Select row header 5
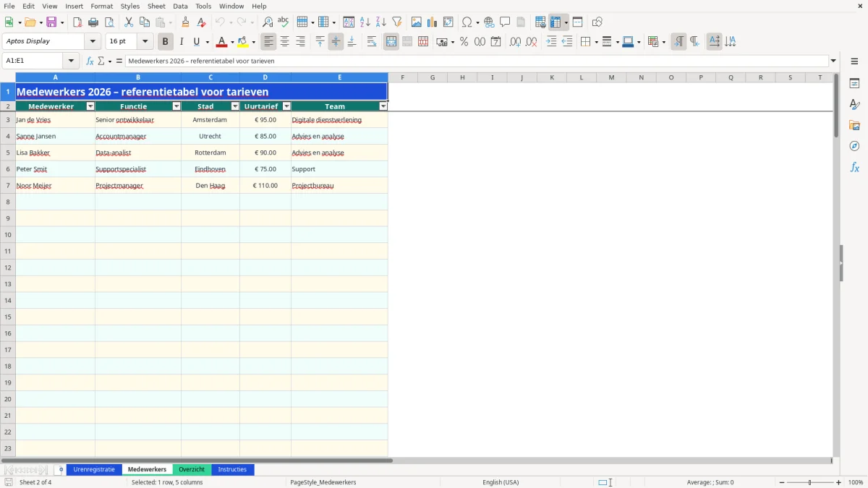 8,153
